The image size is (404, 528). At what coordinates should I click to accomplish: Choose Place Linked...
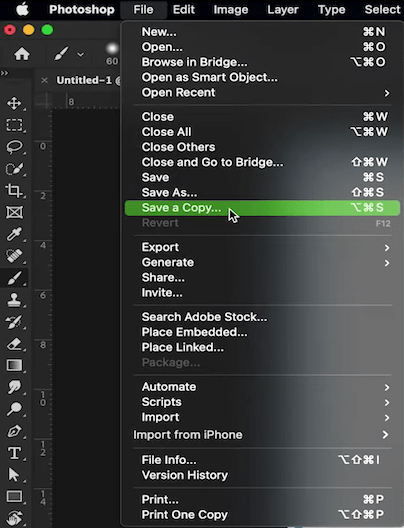pyautogui.click(x=263, y=347)
